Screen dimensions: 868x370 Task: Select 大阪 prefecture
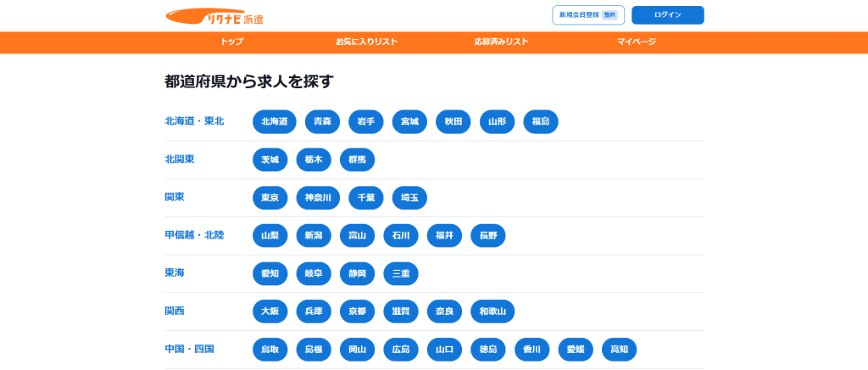point(270,311)
